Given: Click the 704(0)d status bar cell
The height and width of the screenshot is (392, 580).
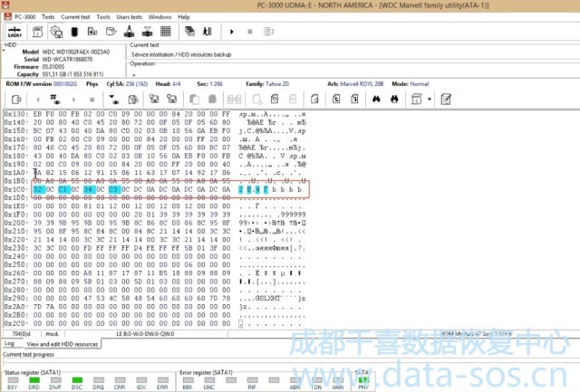Looking at the screenshot, I should (21, 334).
